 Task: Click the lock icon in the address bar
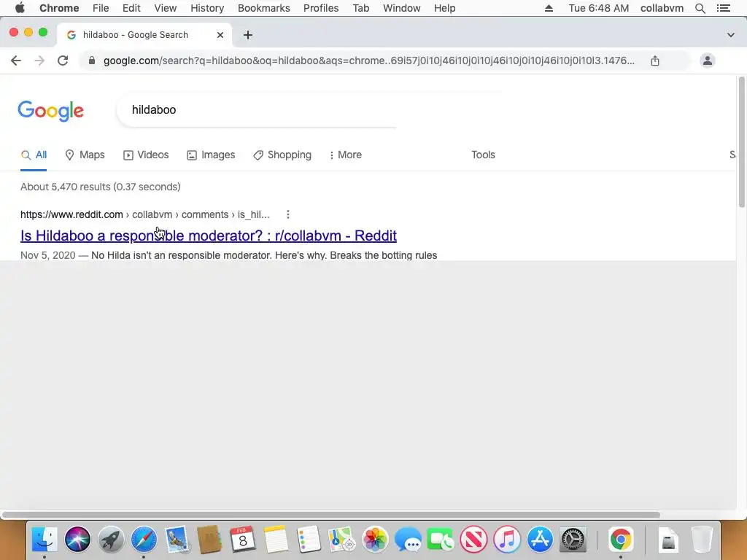92,61
